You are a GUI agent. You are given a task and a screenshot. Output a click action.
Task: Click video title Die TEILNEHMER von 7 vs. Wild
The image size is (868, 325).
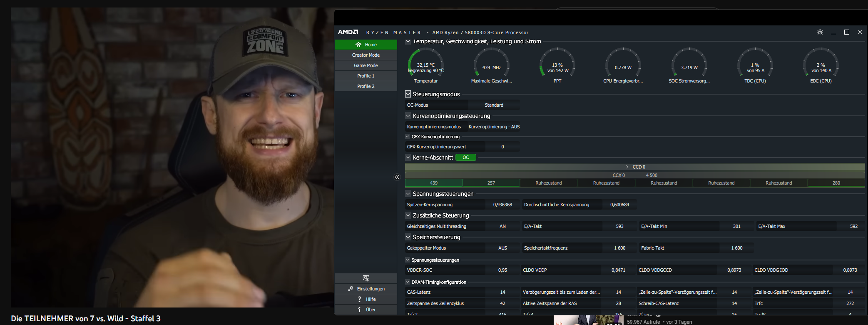[x=86, y=318]
